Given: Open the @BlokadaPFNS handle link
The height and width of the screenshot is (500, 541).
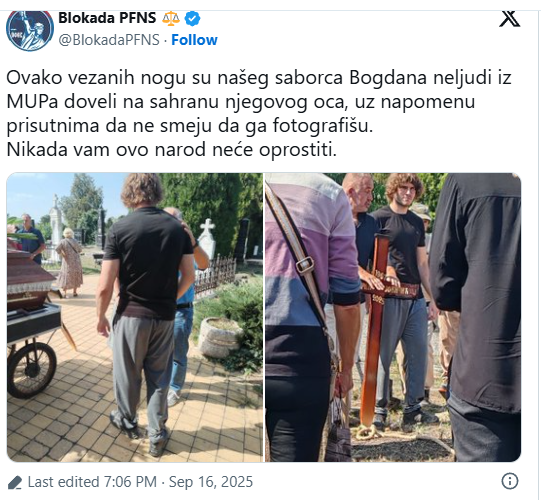Looking at the screenshot, I should [x=109, y=40].
